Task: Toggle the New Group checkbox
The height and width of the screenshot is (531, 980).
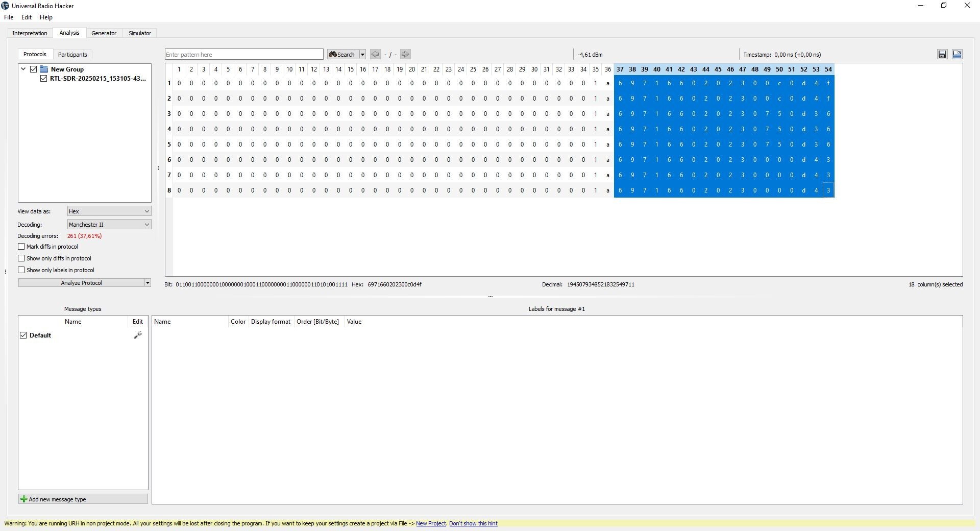Action: (33, 69)
